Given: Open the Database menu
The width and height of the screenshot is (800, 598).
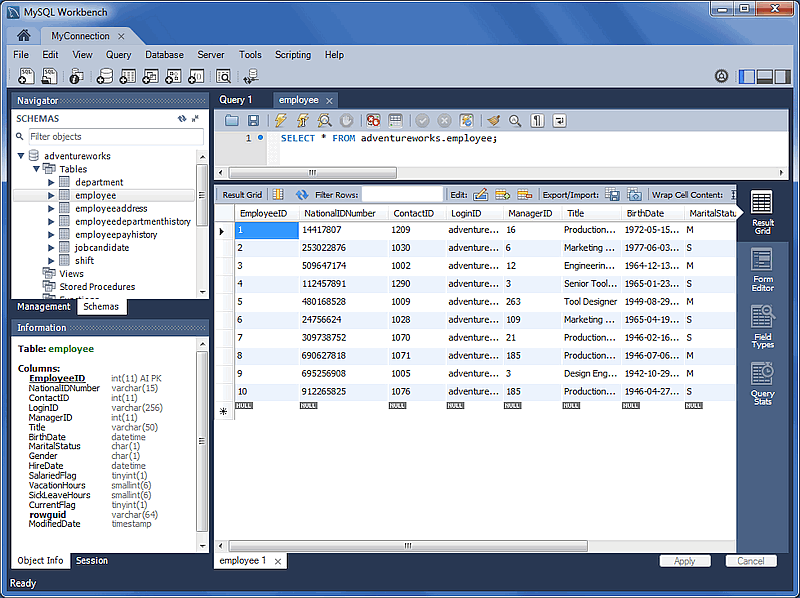Looking at the screenshot, I should (164, 55).
